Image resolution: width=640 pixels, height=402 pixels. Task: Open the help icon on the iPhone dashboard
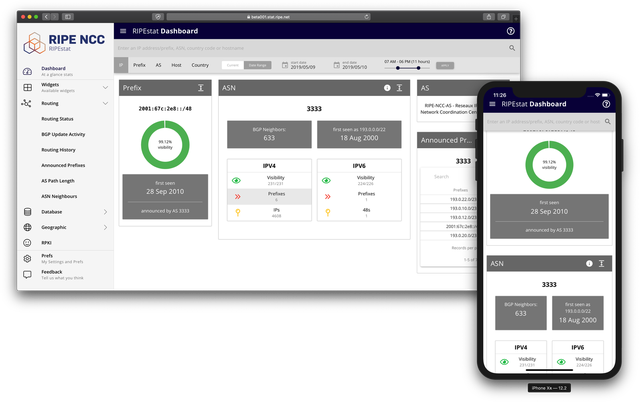coord(606,104)
